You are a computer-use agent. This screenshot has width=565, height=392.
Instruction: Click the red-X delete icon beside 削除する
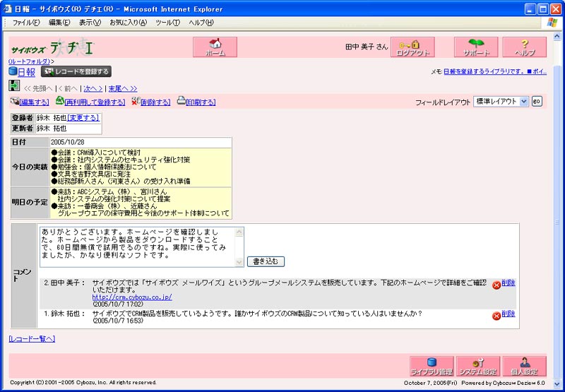pos(136,101)
